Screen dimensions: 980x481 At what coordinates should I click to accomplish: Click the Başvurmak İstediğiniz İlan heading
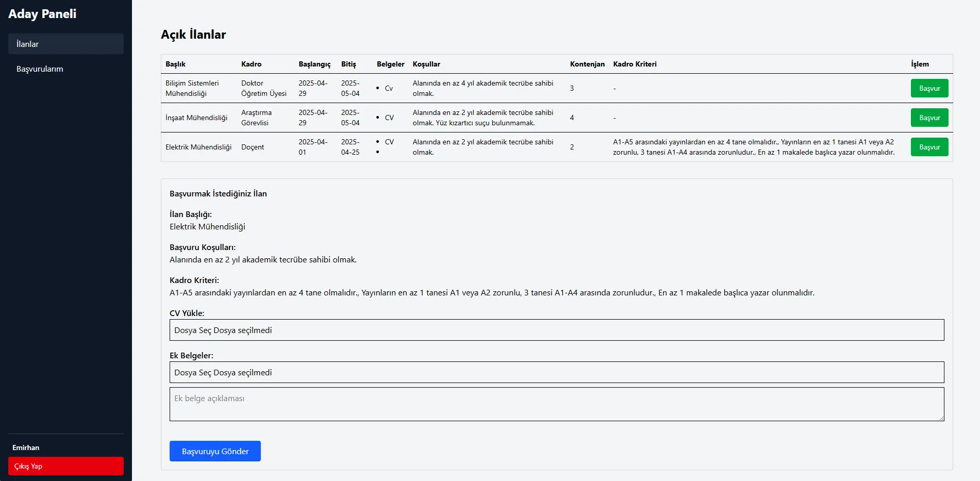(218, 193)
